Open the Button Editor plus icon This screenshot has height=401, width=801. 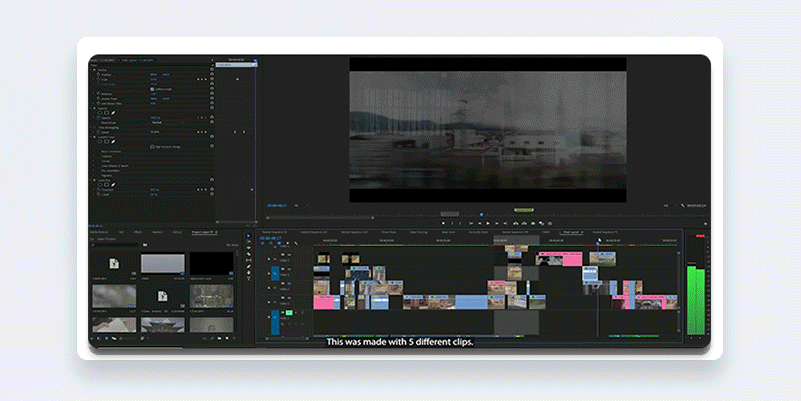[705, 224]
